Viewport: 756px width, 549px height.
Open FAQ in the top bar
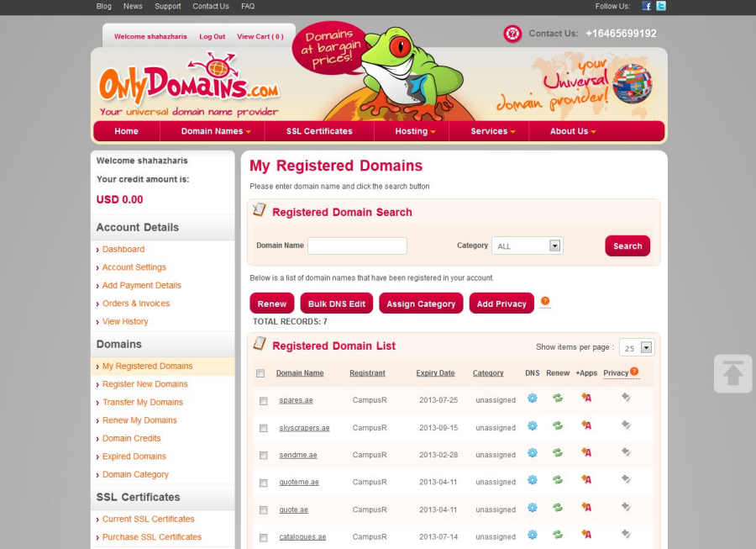tap(248, 6)
